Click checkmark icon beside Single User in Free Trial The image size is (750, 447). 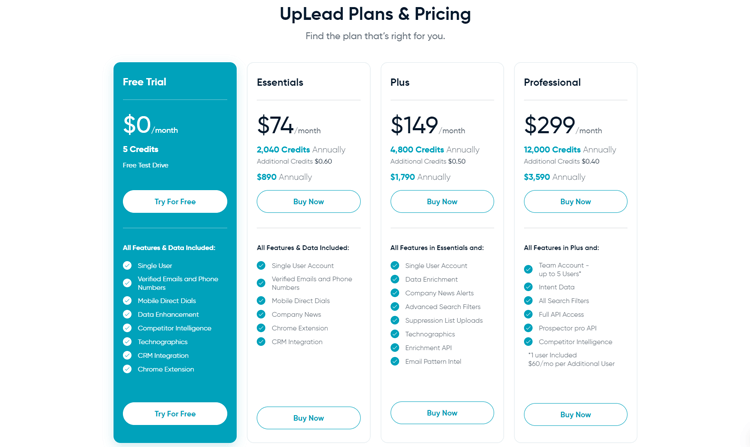click(x=127, y=265)
